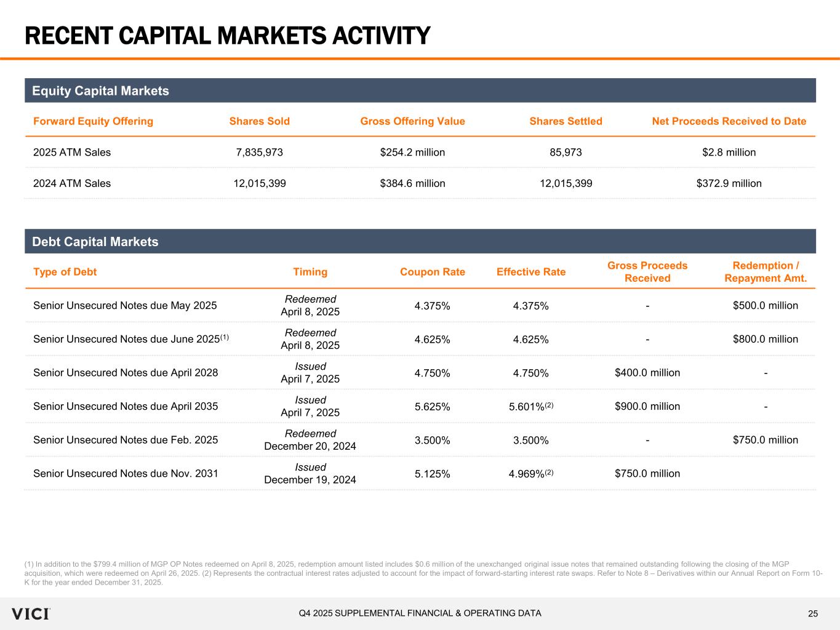The image size is (840, 630).
Task: Click the Recent Capital Markets Activity title
Action: [227, 36]
